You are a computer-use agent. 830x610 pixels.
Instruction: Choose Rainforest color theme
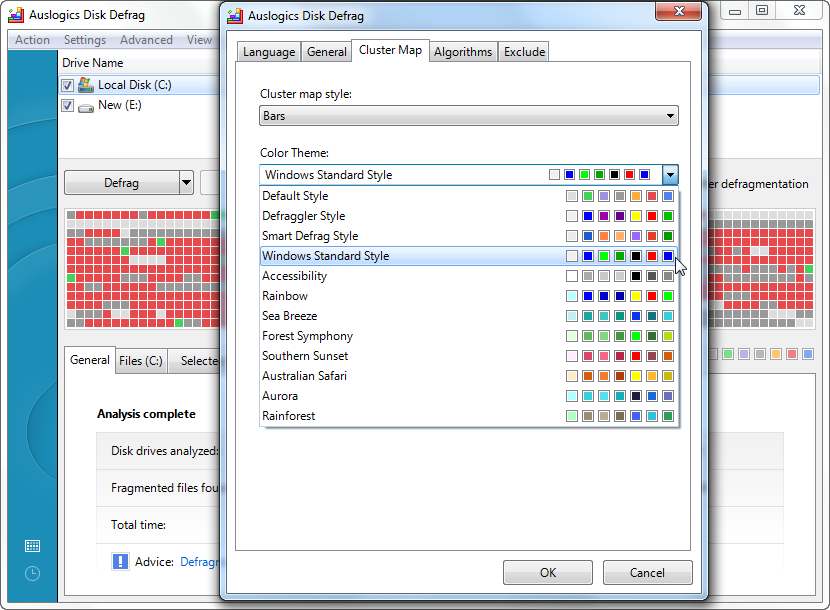click(468, 416)
